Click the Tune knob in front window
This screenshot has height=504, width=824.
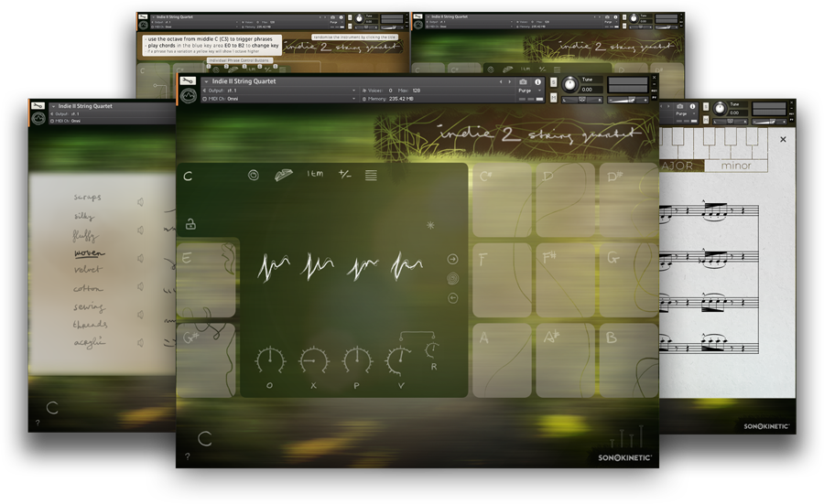click(x=569, y=84)
